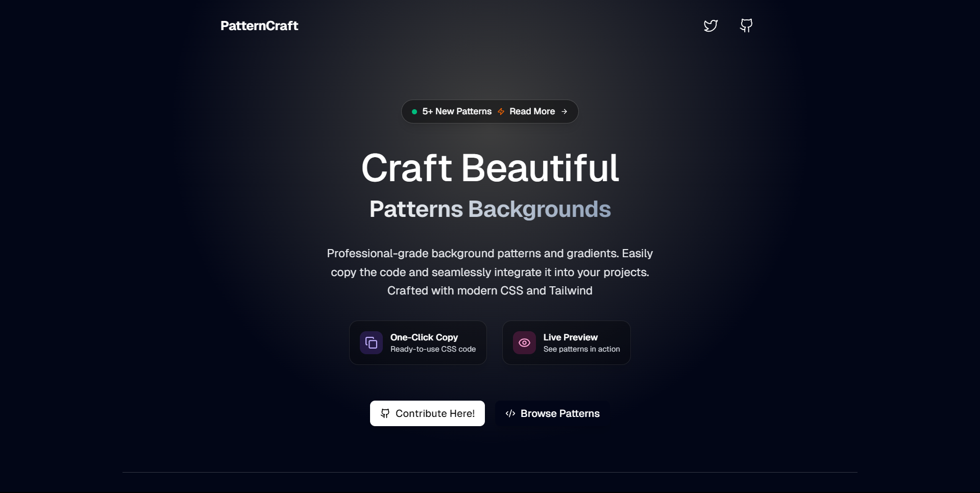The height and width of the screenshot is (493, 980).
Task: Click the green dot next to 5+ New Patterns
Action: 414,111
